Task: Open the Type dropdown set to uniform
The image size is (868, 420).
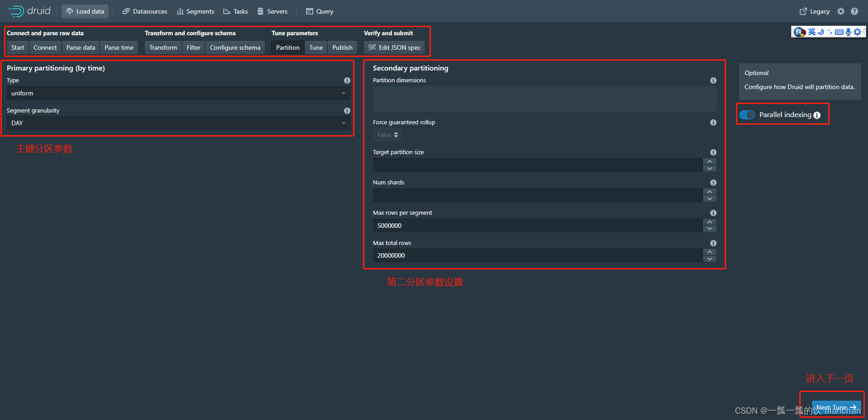Action: [x=178, y=93]
